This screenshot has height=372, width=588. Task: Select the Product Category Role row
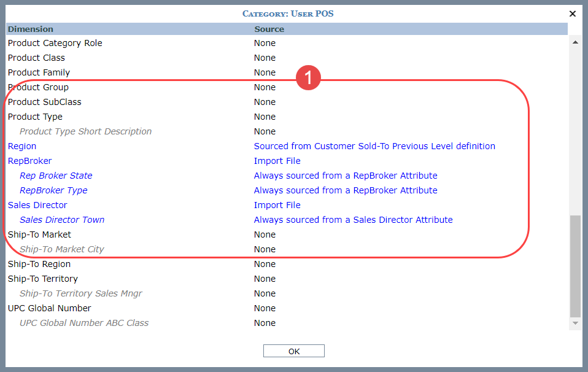coord(55,43)
